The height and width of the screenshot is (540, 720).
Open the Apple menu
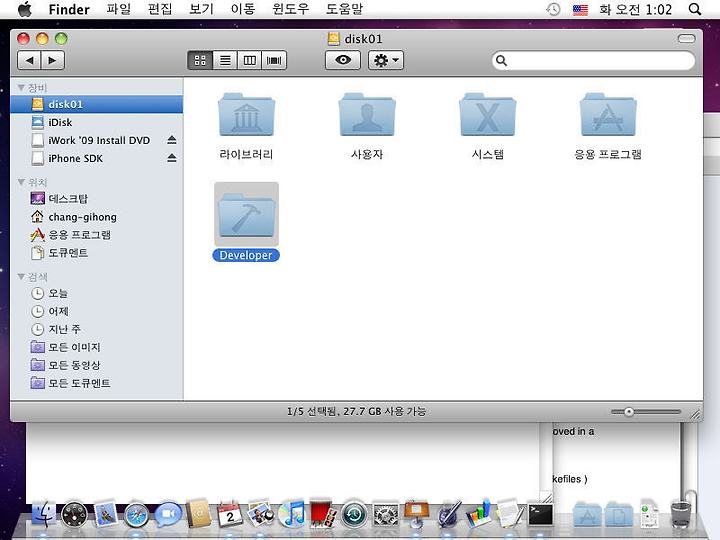click(x=24, y=9)
